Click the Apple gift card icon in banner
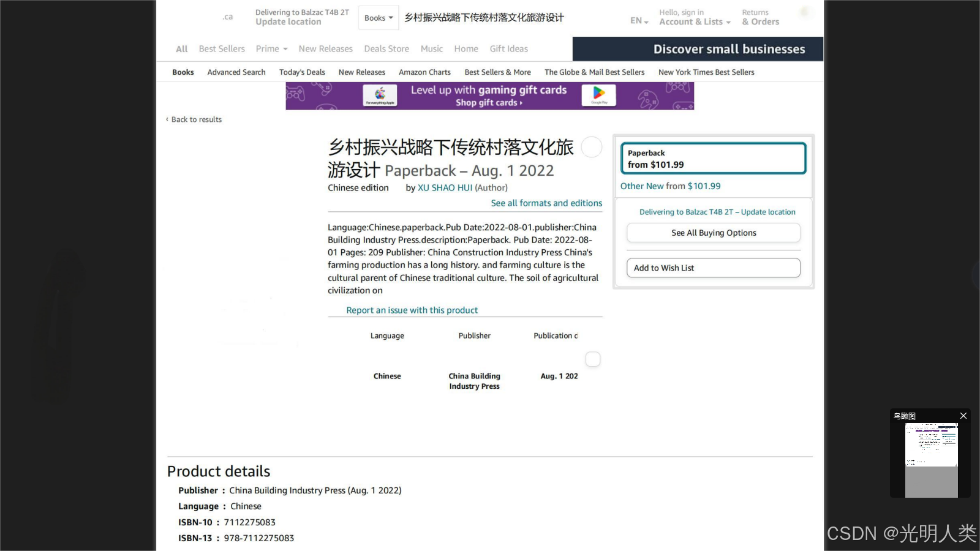The height and width of the screenshot is (551, 980). [x=380, y=96]
